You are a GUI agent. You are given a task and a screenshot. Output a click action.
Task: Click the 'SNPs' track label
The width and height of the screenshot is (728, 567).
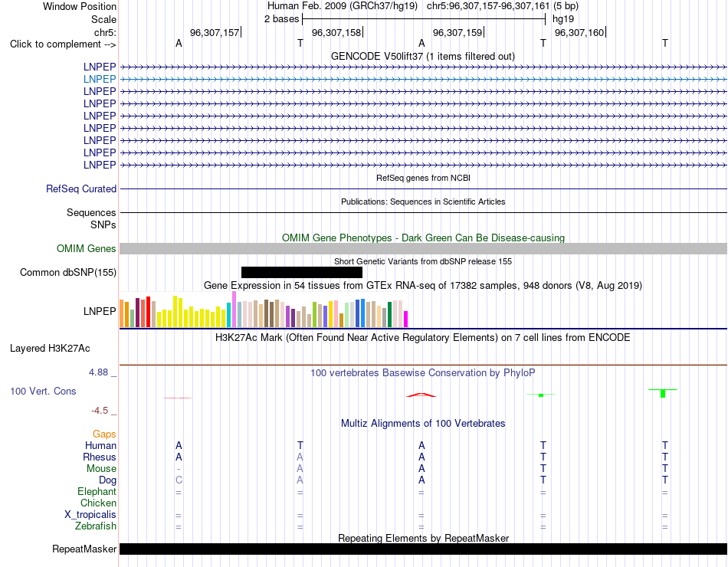[103, 225]
